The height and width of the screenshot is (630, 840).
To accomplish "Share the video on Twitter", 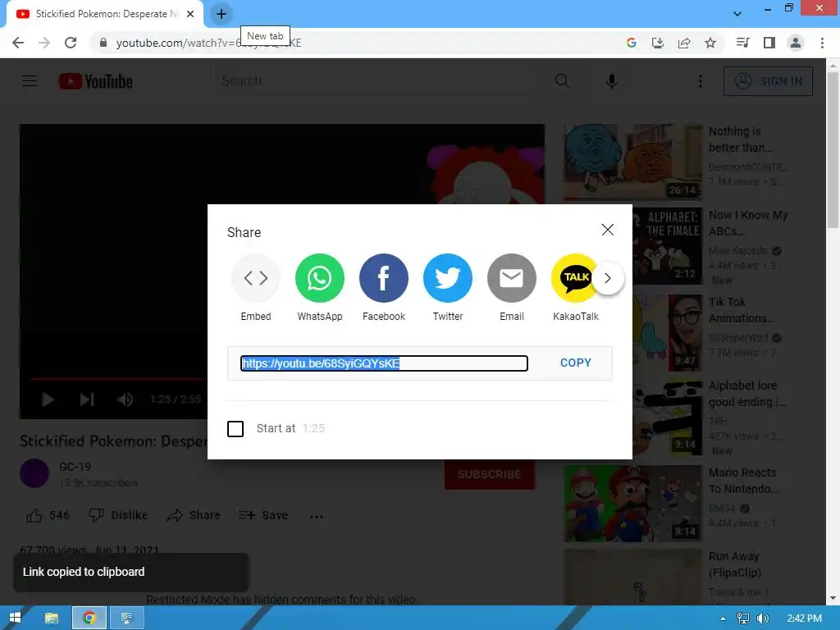I will tap(448, 278).
